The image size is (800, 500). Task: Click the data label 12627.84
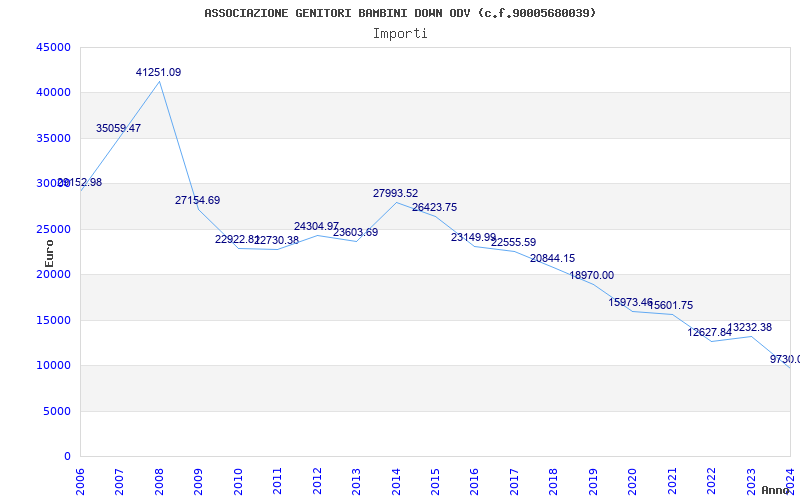tap(710, 333)
